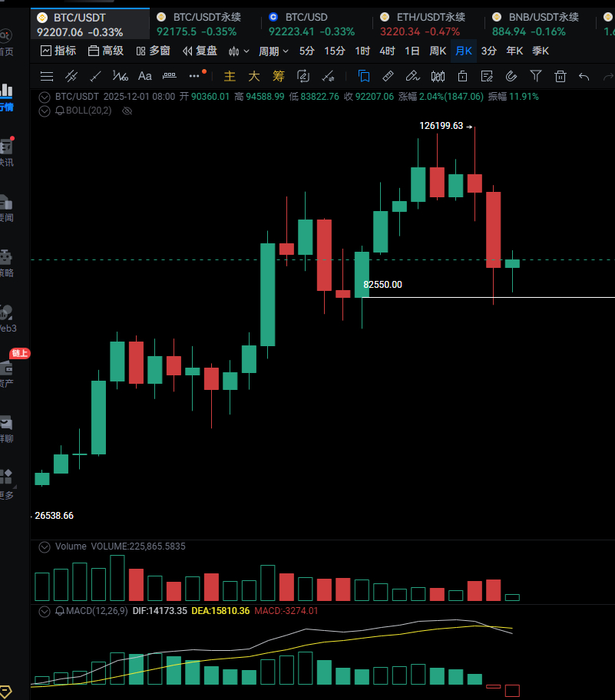Open the 指标 indicators panel

(x=58, y=51)
